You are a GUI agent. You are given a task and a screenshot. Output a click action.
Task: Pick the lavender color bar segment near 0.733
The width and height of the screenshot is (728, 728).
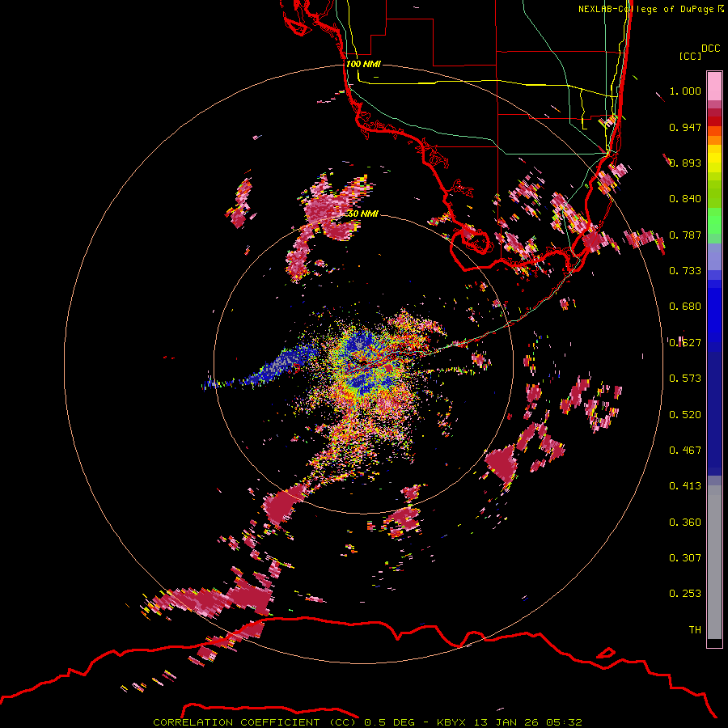pos(714,256)
